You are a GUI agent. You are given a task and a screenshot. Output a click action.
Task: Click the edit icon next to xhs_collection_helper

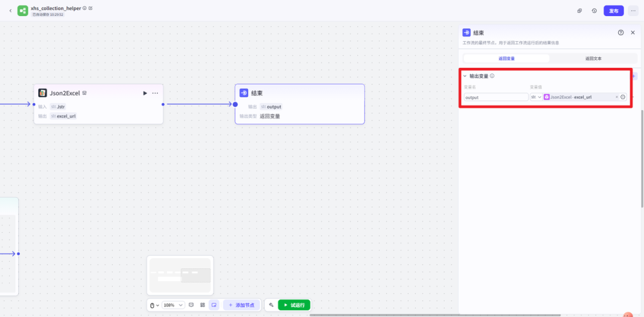(x=91, y=8)
